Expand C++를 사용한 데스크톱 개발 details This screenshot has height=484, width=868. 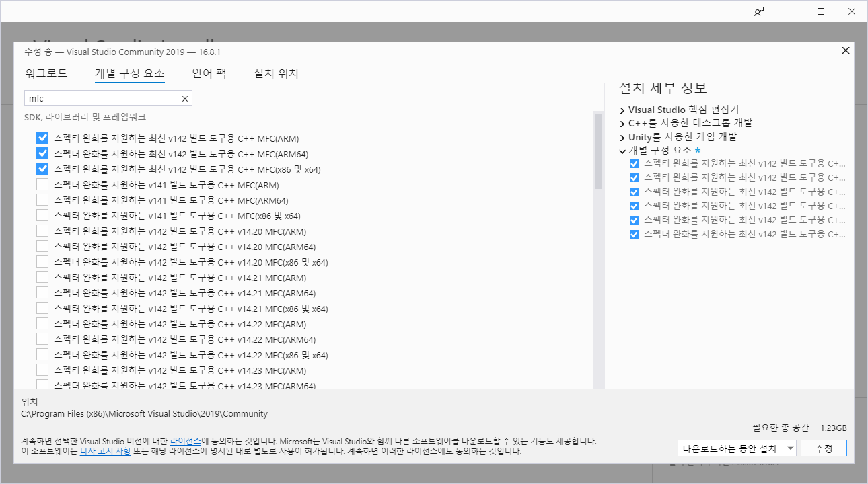pos(622,124)
